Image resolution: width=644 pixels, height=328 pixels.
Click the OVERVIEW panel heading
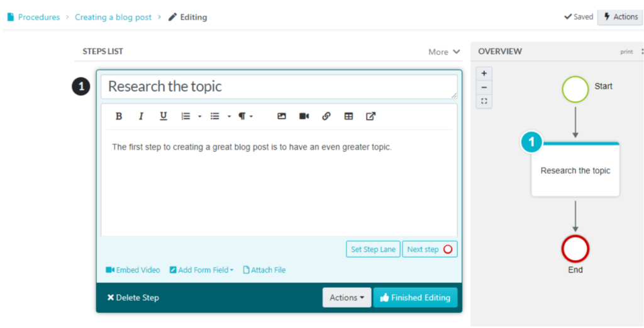(500, 52)
